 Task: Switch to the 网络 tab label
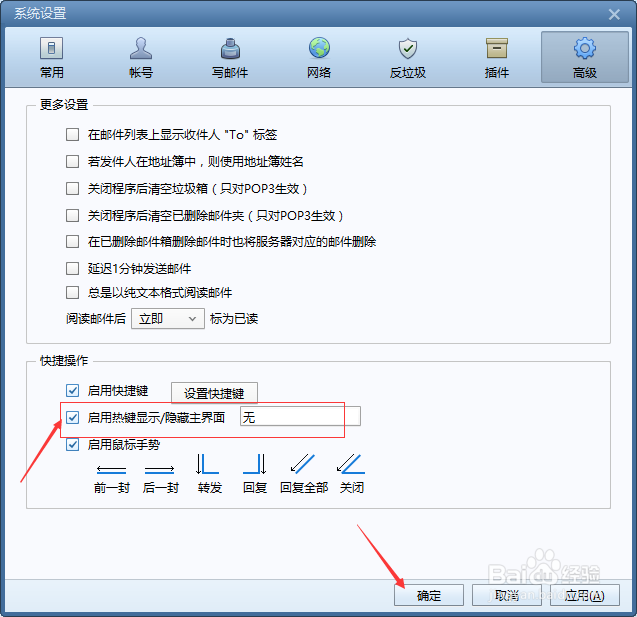click(319, 73)
